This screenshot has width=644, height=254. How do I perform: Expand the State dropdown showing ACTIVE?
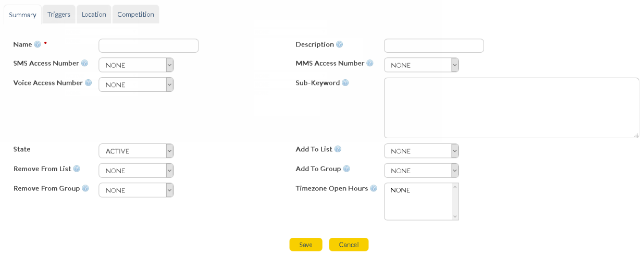(x=136, y=151)
